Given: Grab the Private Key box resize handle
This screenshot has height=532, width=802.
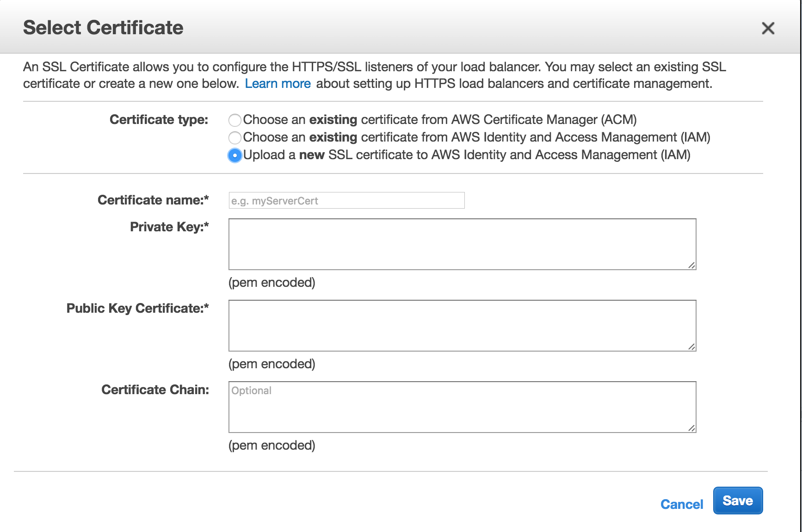Looking at the screenshot, I should click(x=691, y=265).
